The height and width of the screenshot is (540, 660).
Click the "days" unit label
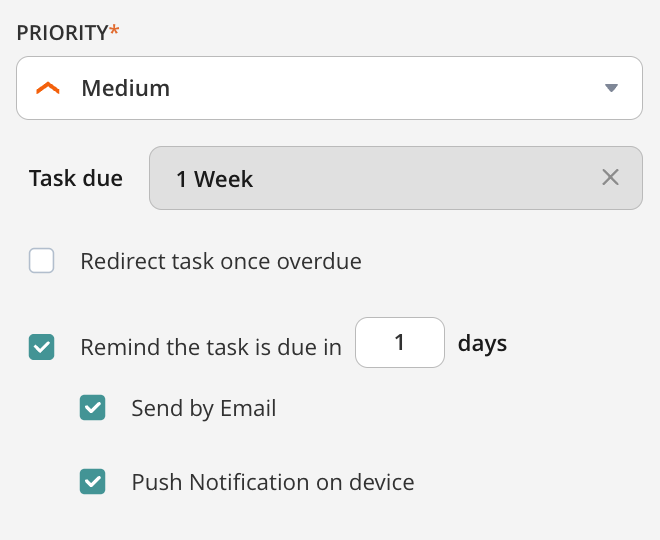click(x=482, y=344)
